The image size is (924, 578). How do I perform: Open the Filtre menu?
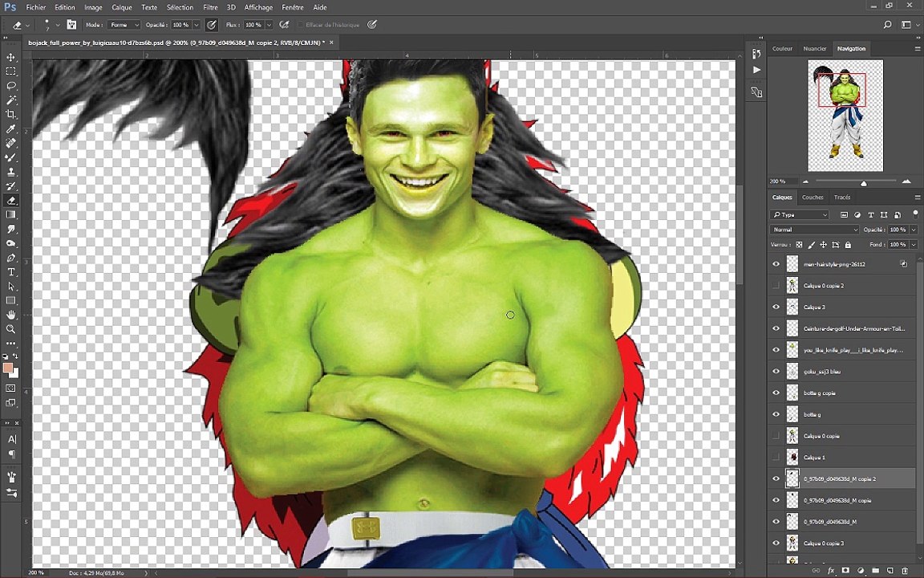(210, 7)
